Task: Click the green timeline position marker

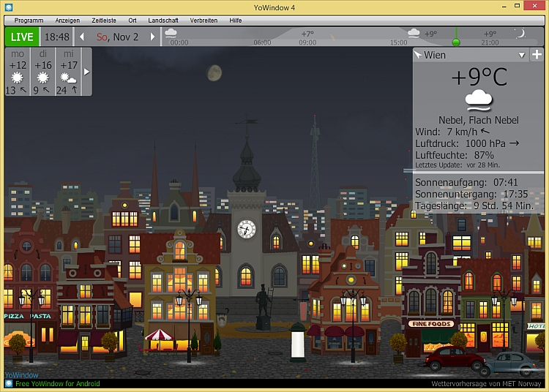Action: click(x=456, y=42)
